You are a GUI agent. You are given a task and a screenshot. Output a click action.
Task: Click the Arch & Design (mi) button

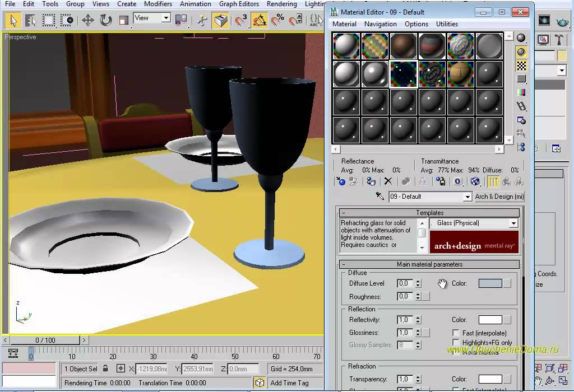(499, 197)
